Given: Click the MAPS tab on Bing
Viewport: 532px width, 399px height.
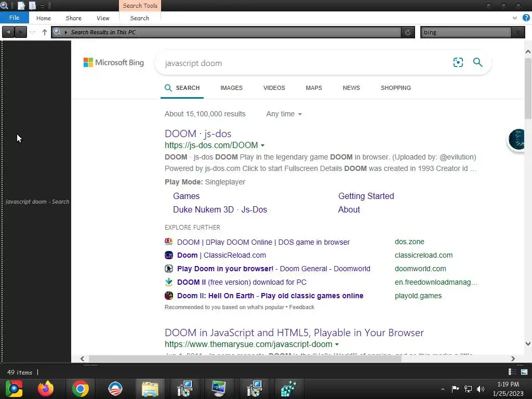Looking at the screenshot, I should coord(314,88).
